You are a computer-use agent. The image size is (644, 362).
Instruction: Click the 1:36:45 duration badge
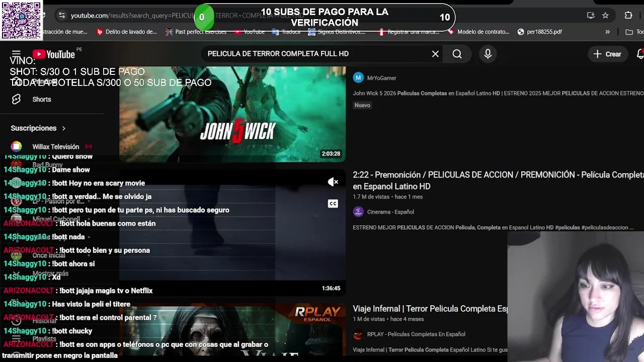[x=331, y=289]
